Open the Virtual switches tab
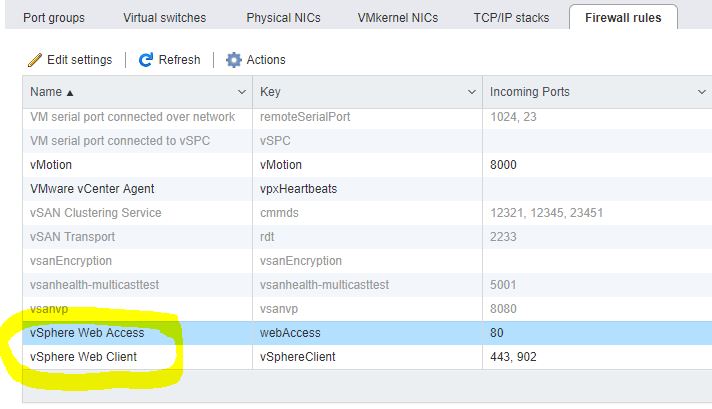This screenshot has width=712, height=409. (x=164, y=18)
